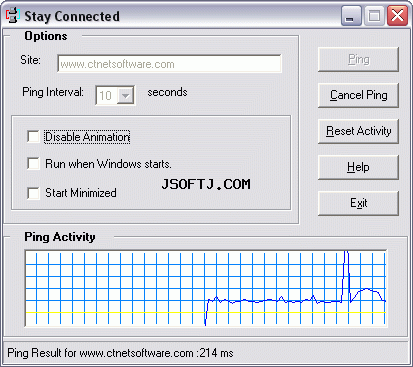Viewport: 413px width, 367px height.
Task: Click the disabled maximize button
Action: 374,16
